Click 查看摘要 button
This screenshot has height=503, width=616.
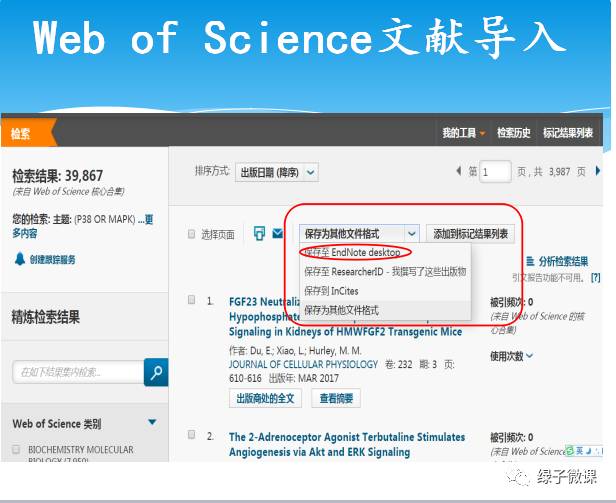pos(336,398)
